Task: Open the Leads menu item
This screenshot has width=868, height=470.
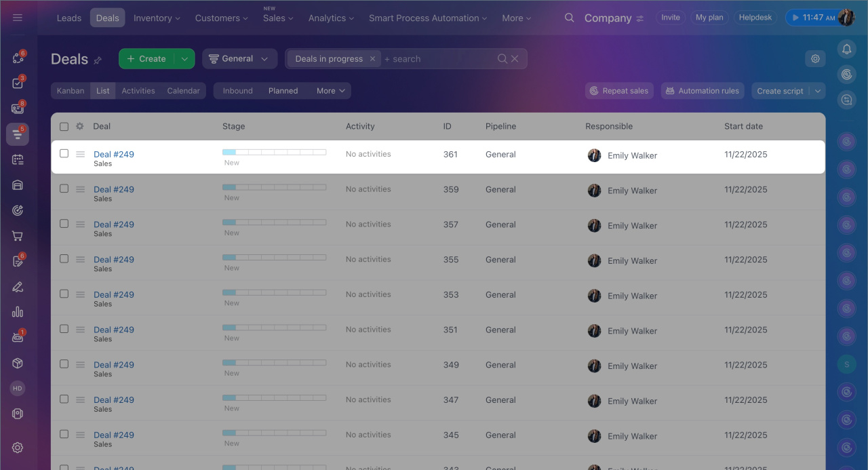Action: (69, 18)
